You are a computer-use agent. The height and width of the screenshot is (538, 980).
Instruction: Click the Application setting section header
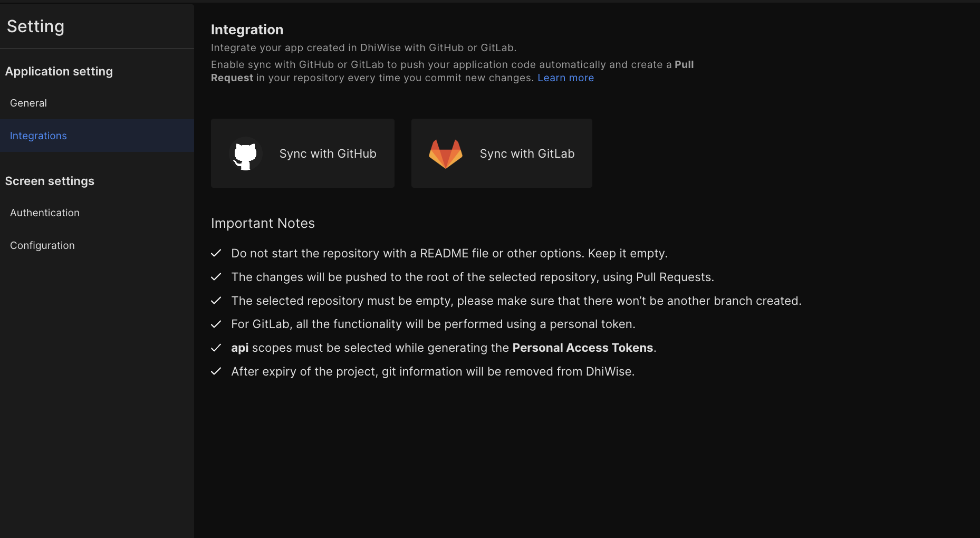[59, 72]
